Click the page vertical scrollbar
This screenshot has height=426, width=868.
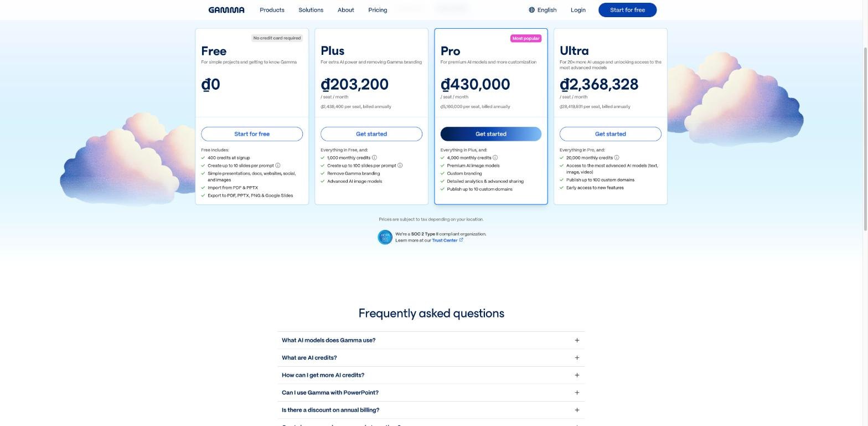[865, 138]
